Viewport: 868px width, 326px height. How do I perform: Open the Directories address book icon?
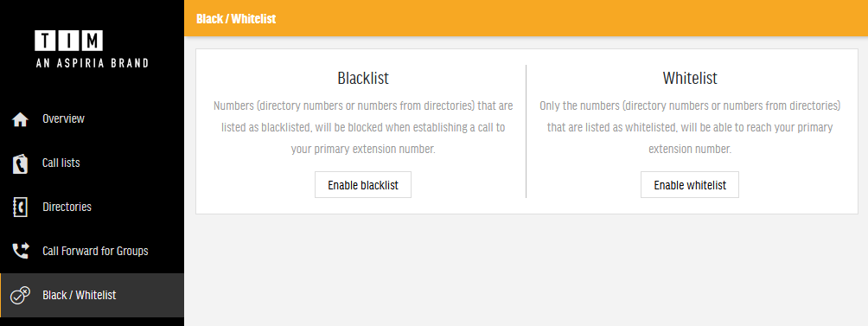[20, 207]
